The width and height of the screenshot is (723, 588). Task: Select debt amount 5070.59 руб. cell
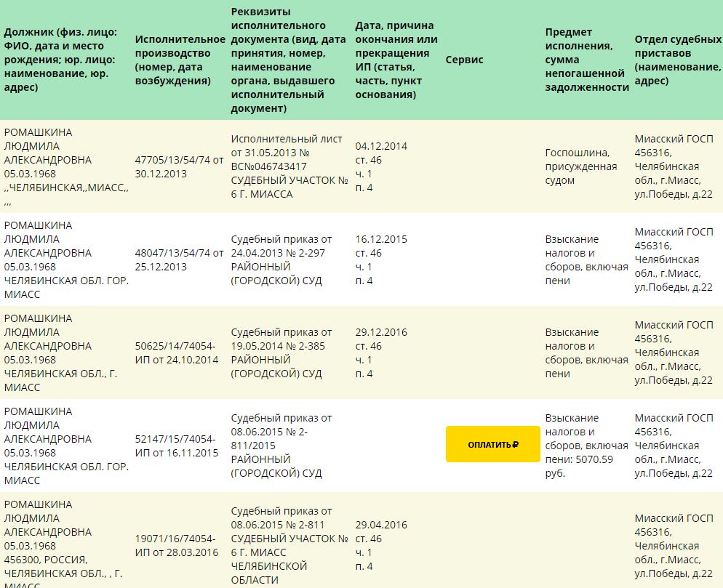coord(586,446)
